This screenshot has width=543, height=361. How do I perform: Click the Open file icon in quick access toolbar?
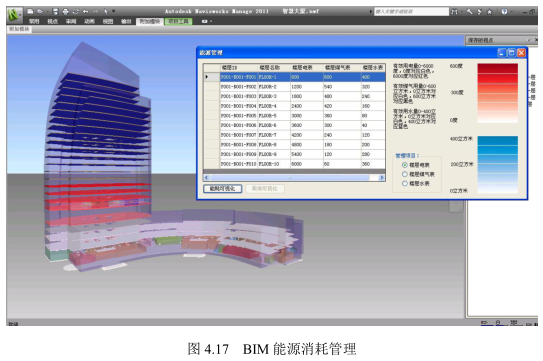tap(39, 11)
